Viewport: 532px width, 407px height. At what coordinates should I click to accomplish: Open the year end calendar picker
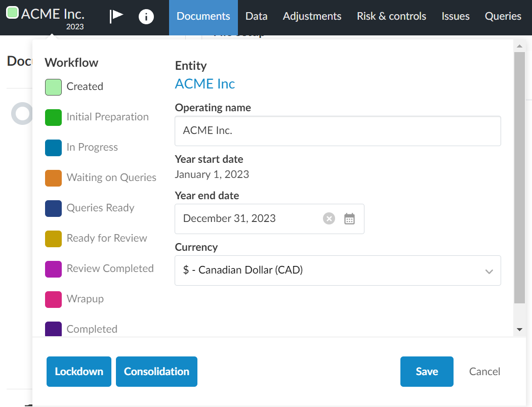(x=349, y=218)
